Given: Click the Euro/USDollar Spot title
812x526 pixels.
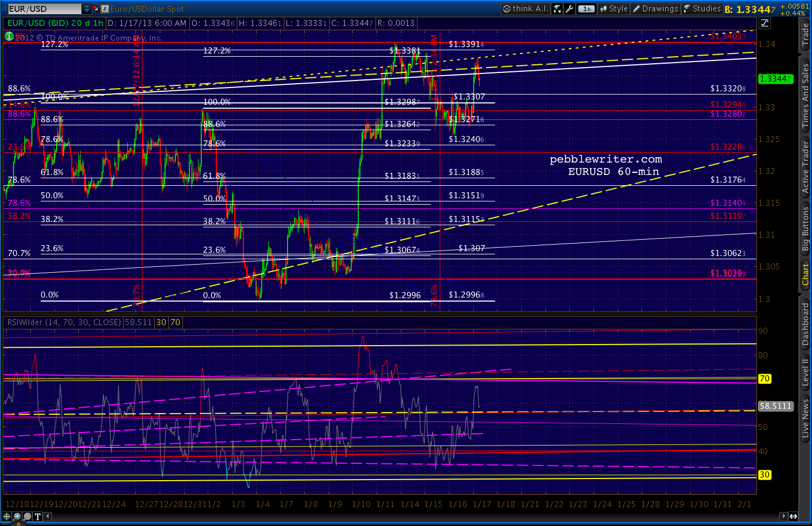Looking at the screenshot, I should tap(147, 9).
